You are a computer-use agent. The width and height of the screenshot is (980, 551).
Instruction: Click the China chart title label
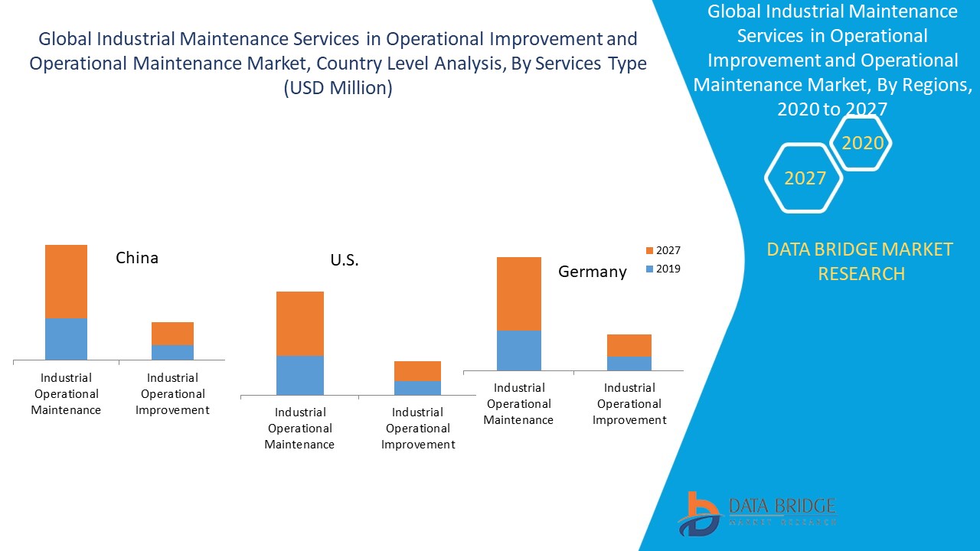point(137,258)
